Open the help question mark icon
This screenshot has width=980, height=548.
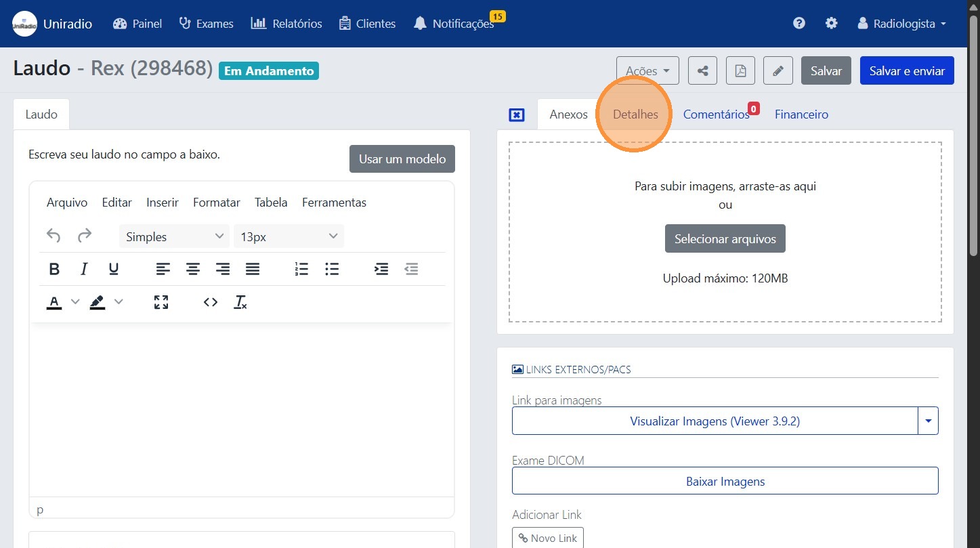(799, 23)
